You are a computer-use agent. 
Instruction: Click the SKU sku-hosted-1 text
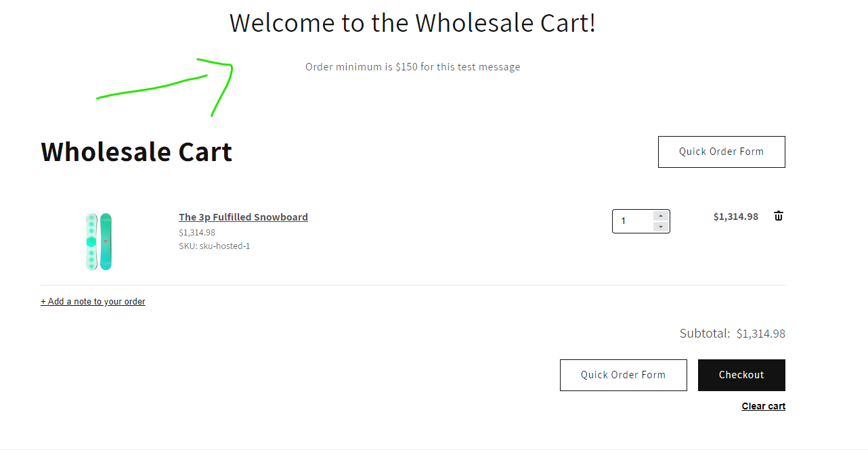click(x=215, y=246)
